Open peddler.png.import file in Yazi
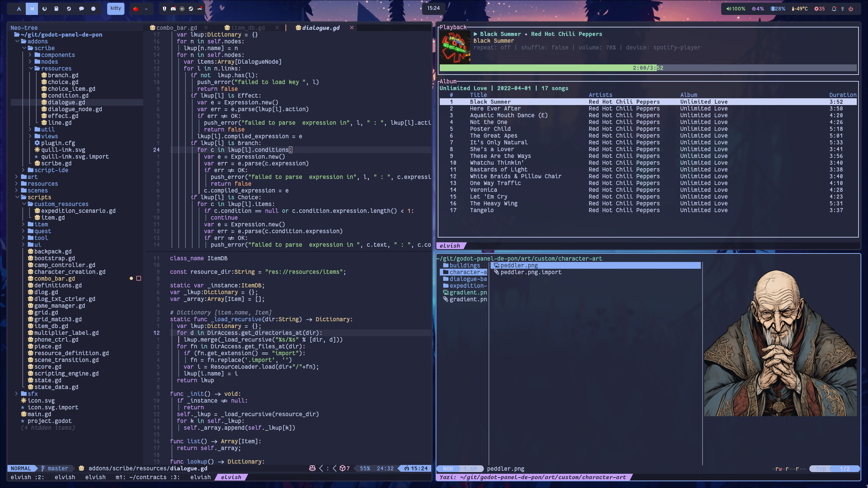This screenshot has width=868, height=488. [531, 272]
